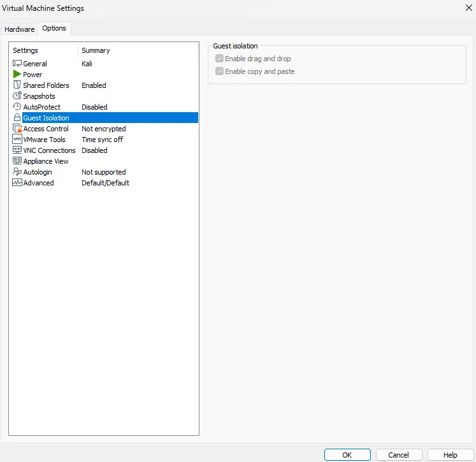Click the VNC Connections icon
The height and width of the screenshot is (462, 476).
coord(17,150)
